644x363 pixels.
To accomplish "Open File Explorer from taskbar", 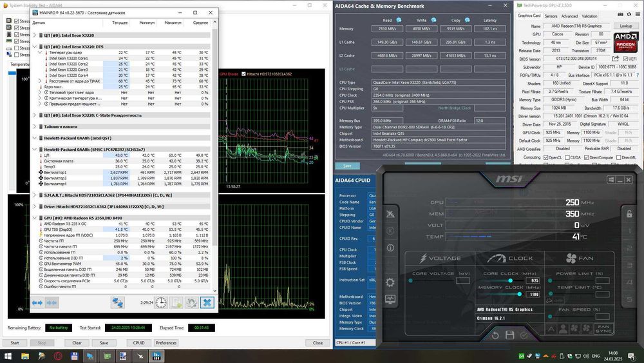I will [x=25, y=356].
